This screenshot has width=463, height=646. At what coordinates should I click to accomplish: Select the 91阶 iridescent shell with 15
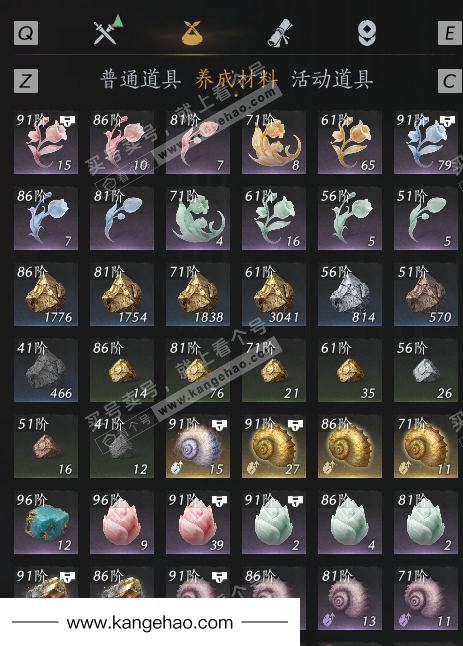click(x=198, y=446)
